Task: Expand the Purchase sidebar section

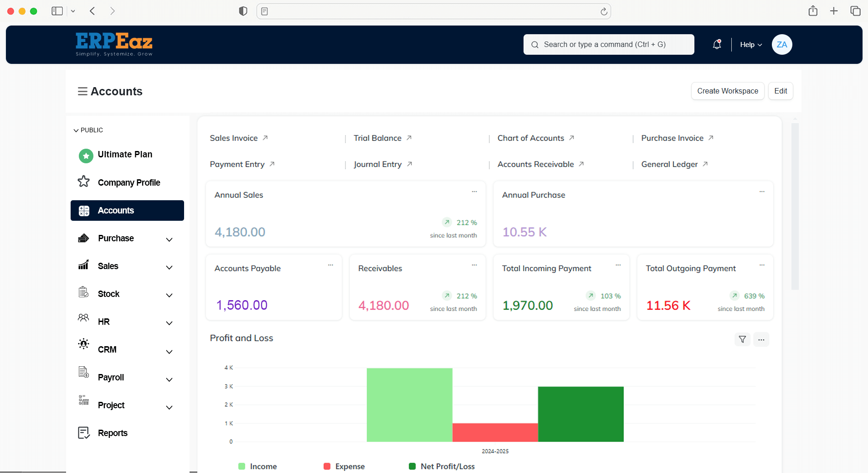Action: click(x=169, y=239)
